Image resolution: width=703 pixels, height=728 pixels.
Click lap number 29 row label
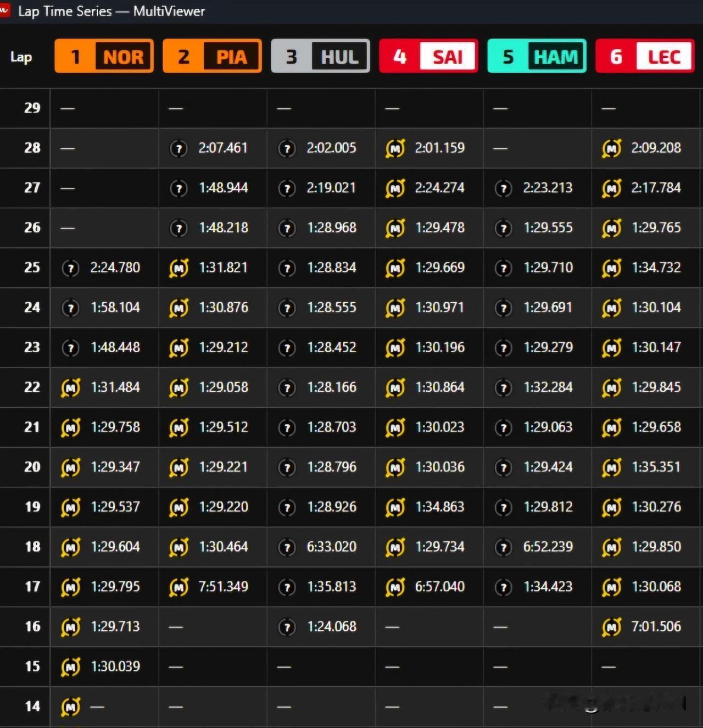[32, 108]
